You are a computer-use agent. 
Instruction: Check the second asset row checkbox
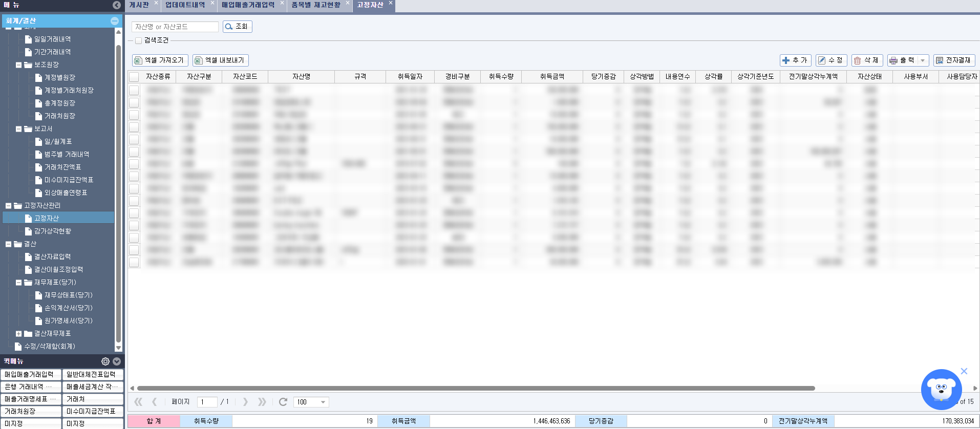tap(134, 102)
